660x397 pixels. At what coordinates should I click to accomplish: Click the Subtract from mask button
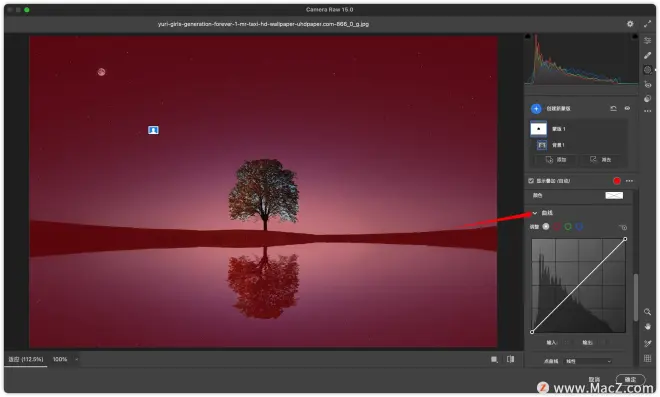(x=601, y=160)
